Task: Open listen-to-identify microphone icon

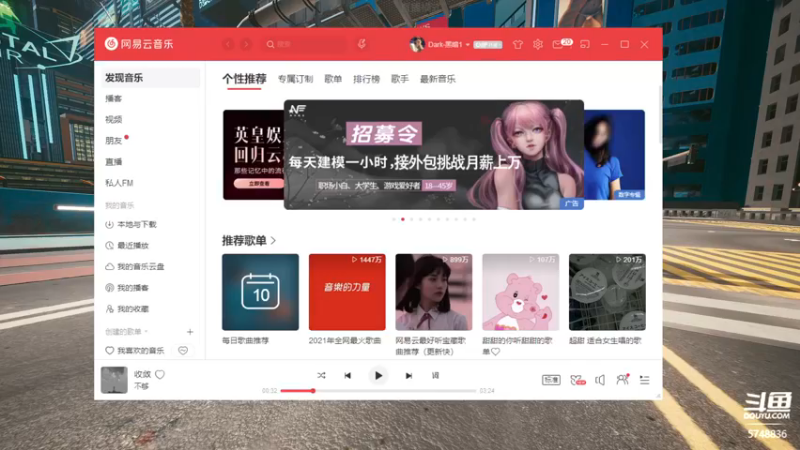Action: [x=362, y=44]
